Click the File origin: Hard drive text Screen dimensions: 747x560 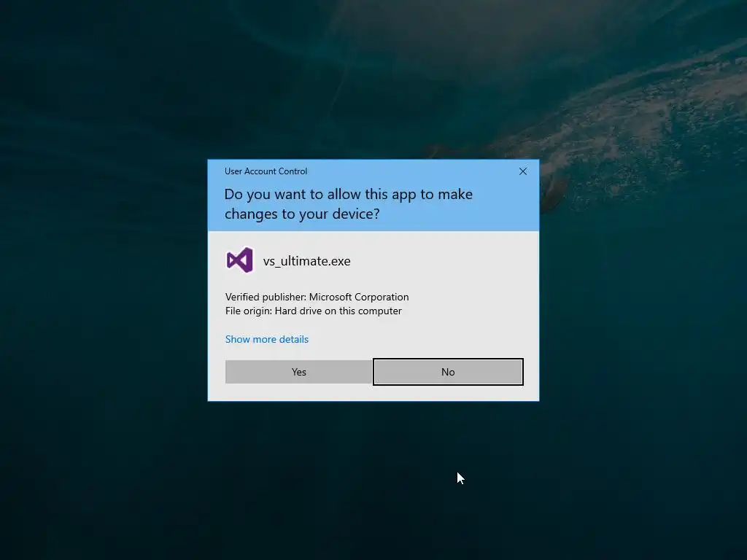pos(314,311)
